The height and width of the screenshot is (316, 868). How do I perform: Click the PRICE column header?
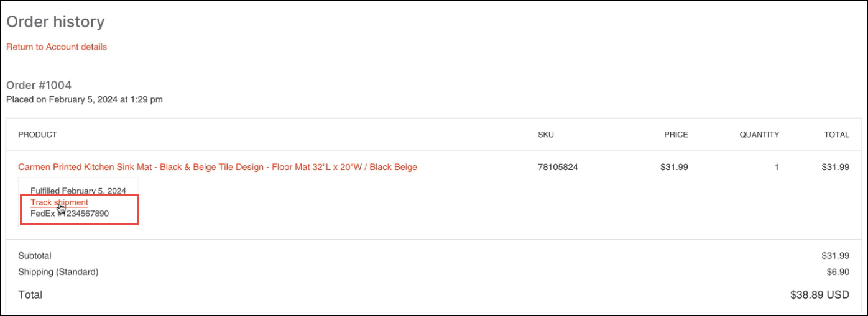(x=675, y=135)
